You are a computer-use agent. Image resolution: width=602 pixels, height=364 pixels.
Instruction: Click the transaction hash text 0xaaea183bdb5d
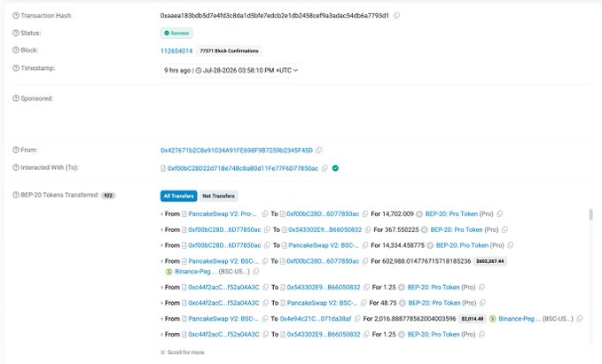[x=275, y=16]
